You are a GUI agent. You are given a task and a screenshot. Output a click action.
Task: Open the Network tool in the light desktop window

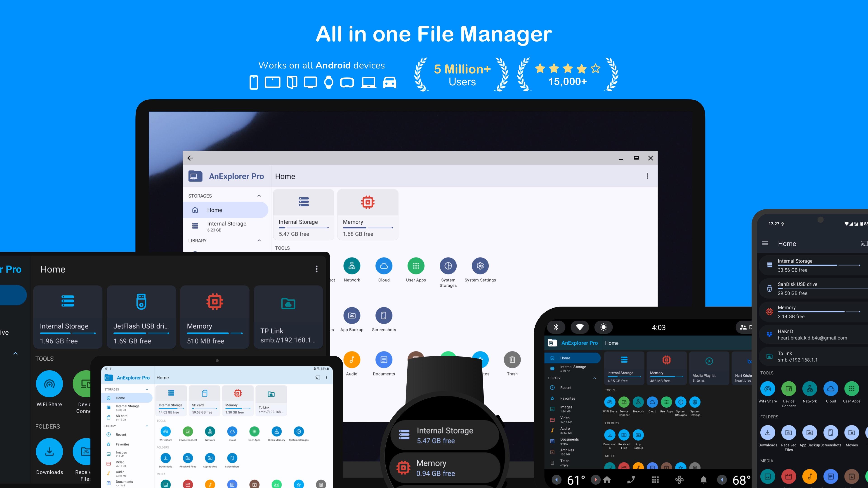[x=352, y=266]
